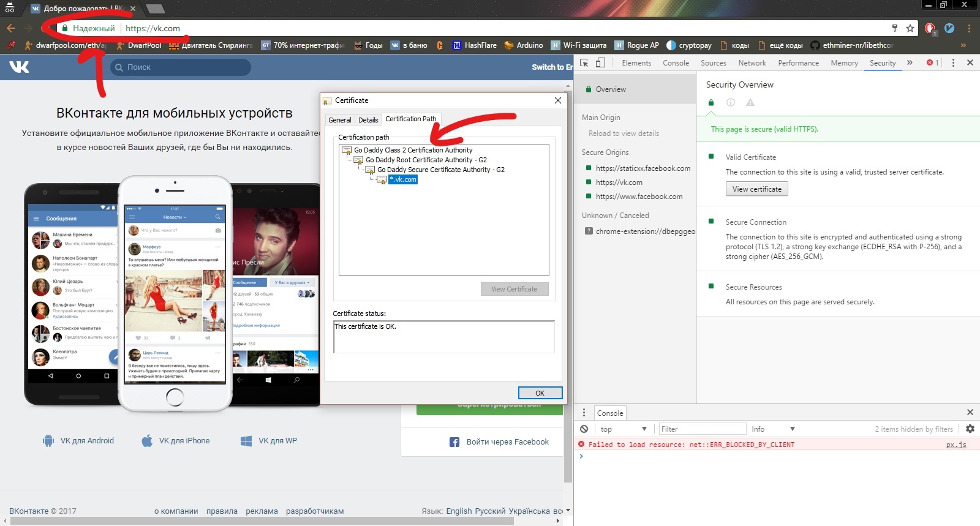Image resolution: width=980 pixels, height=526 pixels.
Task: Select the *.vk.com certificate node
Action: (x=403, y=179)
